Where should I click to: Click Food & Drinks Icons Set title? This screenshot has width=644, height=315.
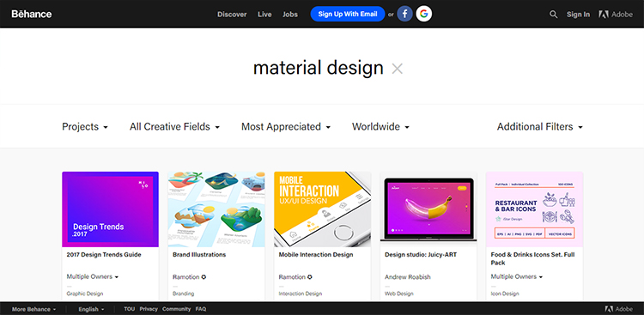(532, 258)
